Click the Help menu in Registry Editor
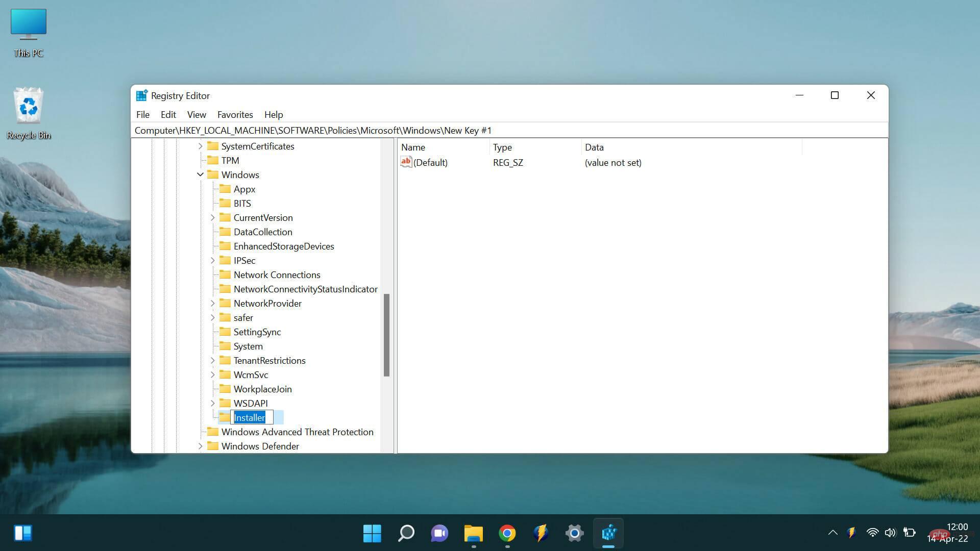This screenshot has height=551, width=980. 274,114
